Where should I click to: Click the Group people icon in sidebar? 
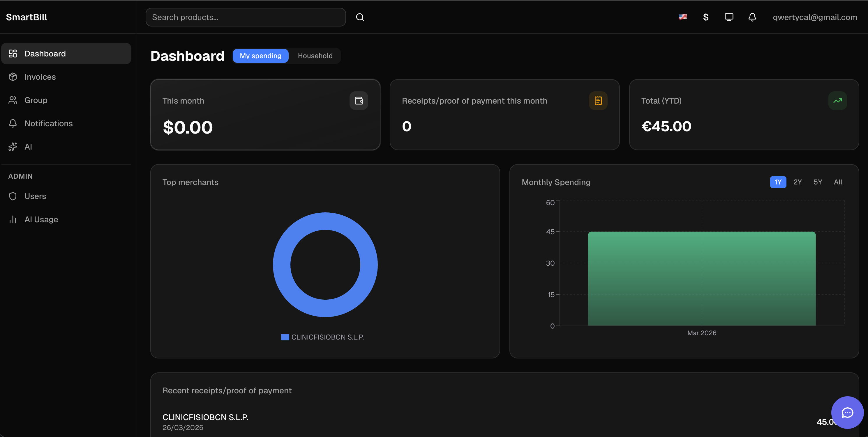(x=13, y=100)
